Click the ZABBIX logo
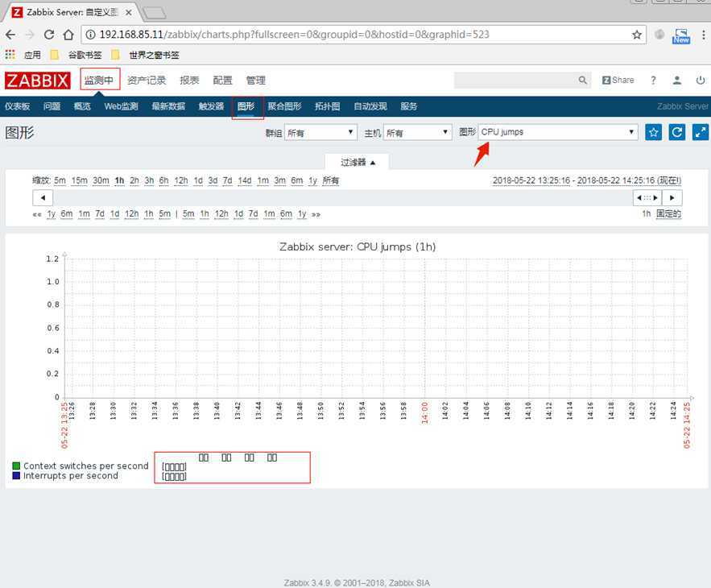Screen dimensions: 711x588 [38, 81]
